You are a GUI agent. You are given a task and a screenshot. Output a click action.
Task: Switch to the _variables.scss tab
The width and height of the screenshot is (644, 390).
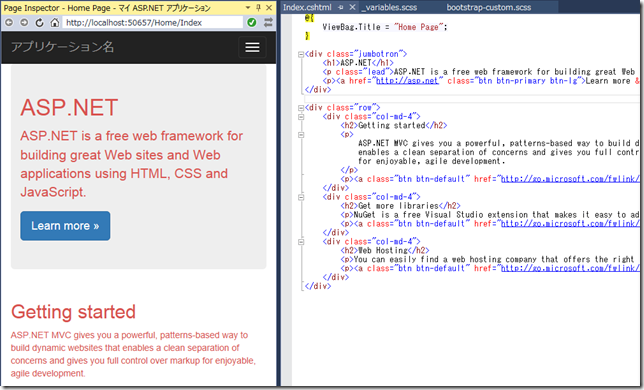point(389,7)
